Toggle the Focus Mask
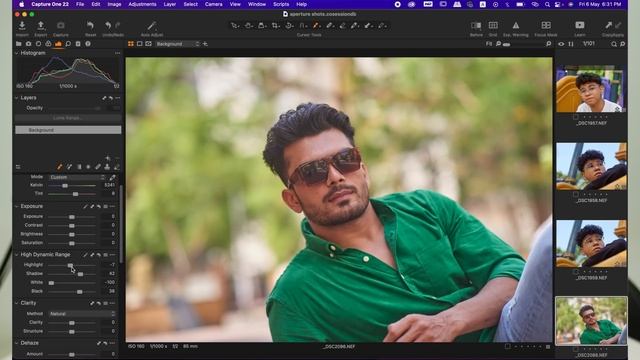The height and width of the screenshot is (360, 640). tap(546, 26)
